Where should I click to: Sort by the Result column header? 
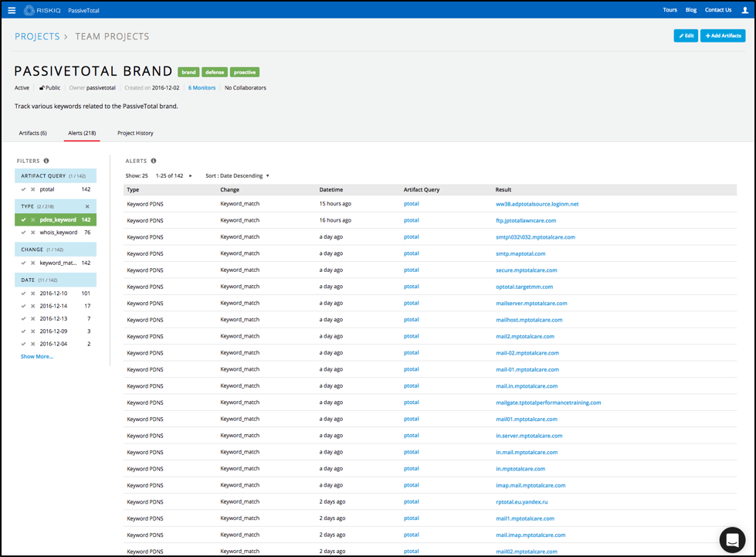(503, 190)
